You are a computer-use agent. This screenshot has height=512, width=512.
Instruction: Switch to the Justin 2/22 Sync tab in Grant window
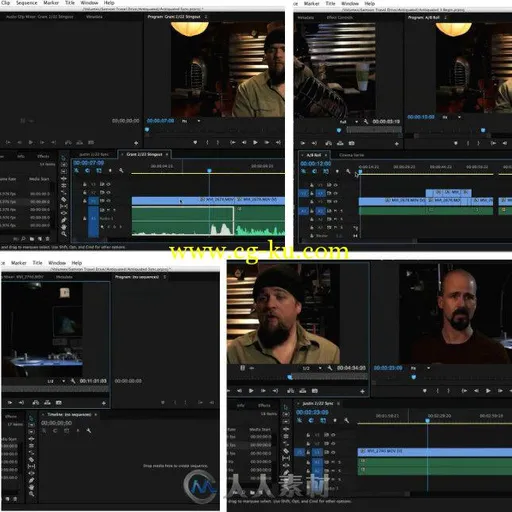(94, 154)
